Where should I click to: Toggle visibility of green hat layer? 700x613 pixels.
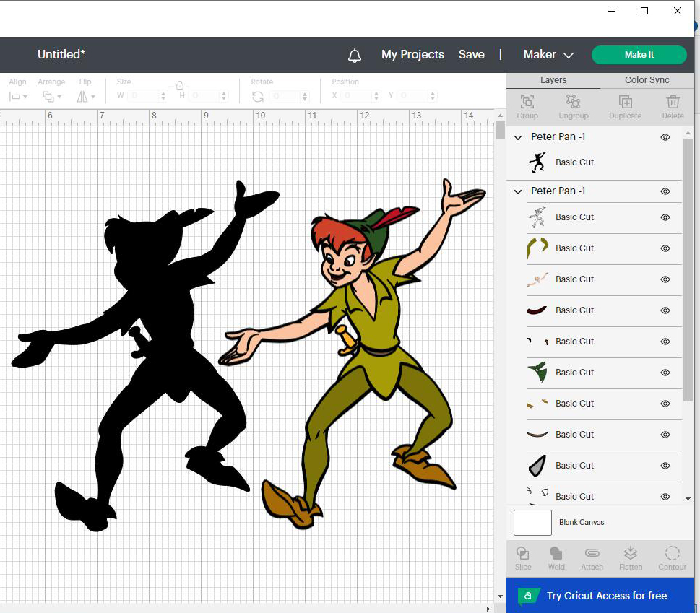665,373
